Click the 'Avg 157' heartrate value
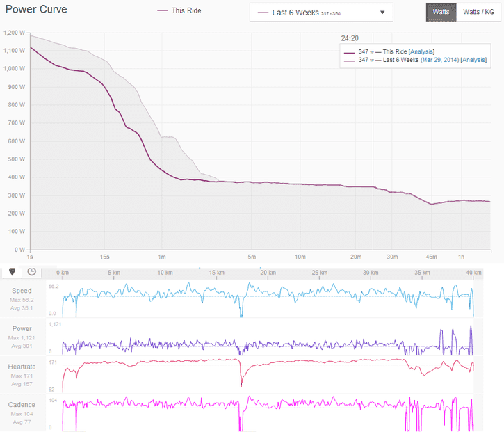Screen dimensions: 504x432 22,384
